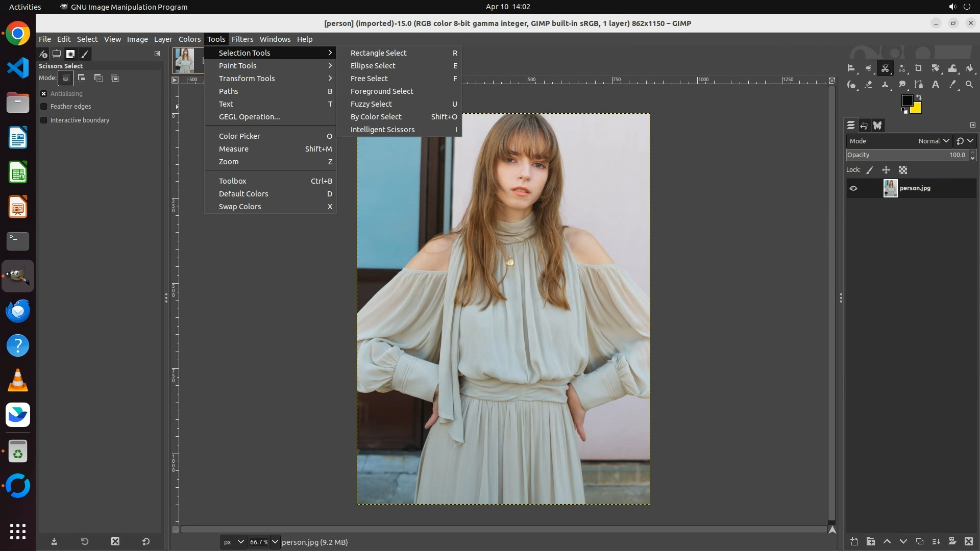Viewport: 980px width, 551px height.
Task: Enable Feather edges option
Action: [44, 107]
